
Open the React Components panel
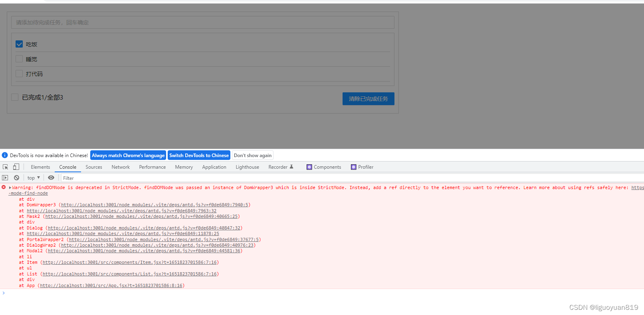point(324,167)
